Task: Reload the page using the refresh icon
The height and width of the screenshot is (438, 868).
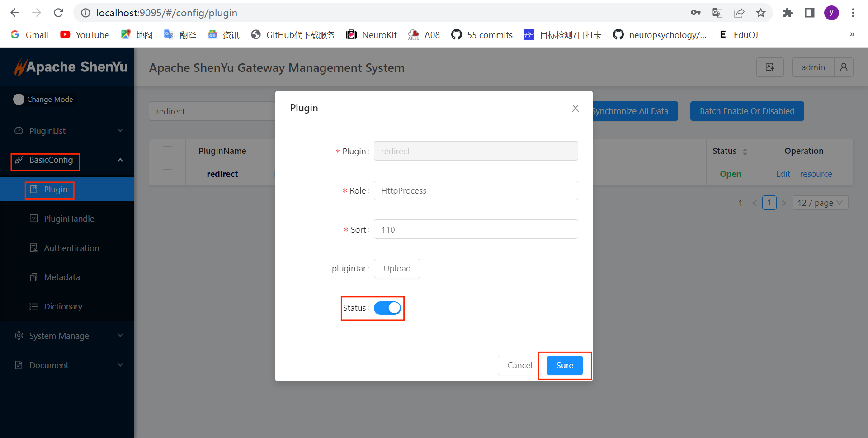Action: pyautogui.click(x=58, y=13)
